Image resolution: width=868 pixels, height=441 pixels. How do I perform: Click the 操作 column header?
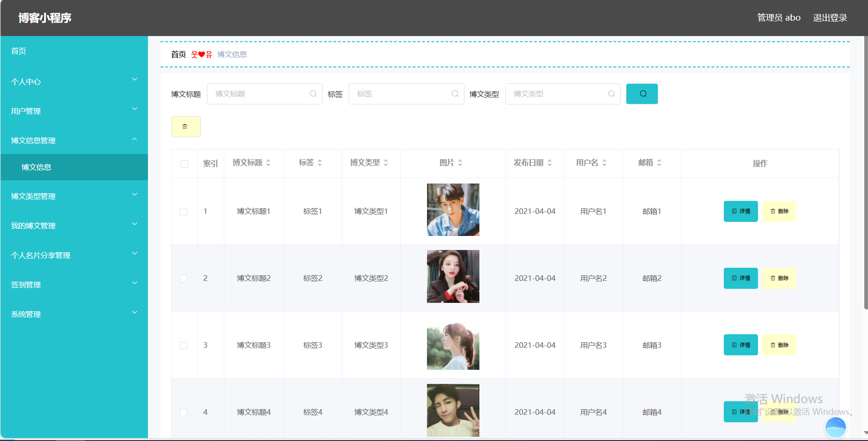760,163
